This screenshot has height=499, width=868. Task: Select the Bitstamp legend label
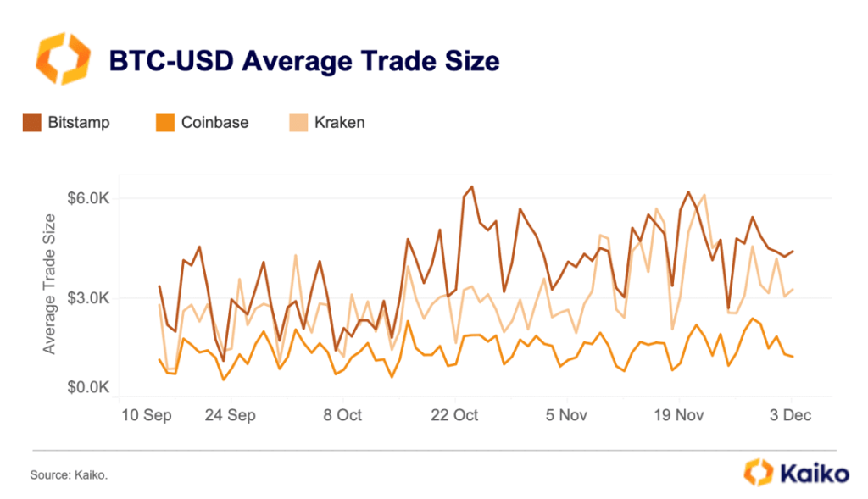(80, 123)
